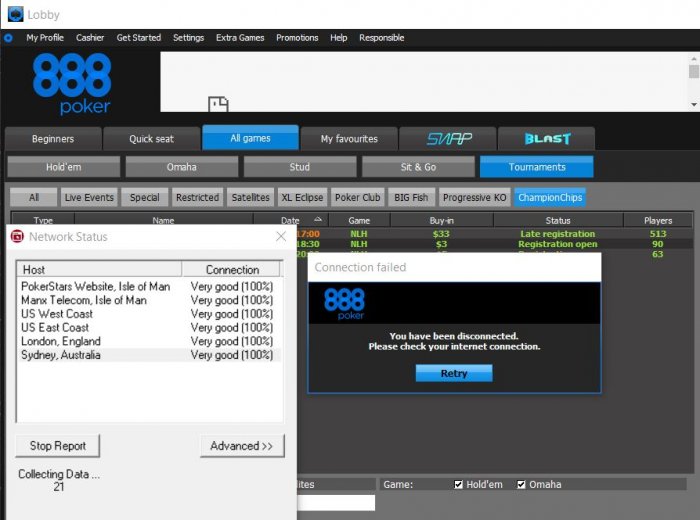Viewport: 700px width, 520px height.
Task: Open the Settings menu
Action: (x=188, y=38)
